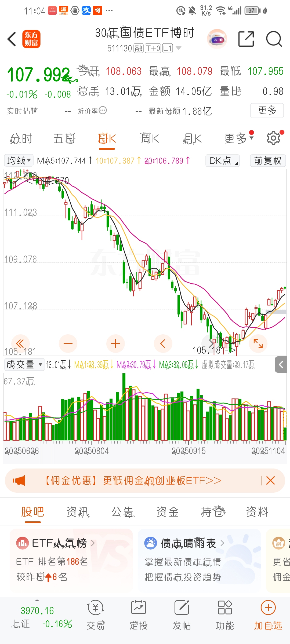
Task: Open chart settings gear icon
Action: 273,138
